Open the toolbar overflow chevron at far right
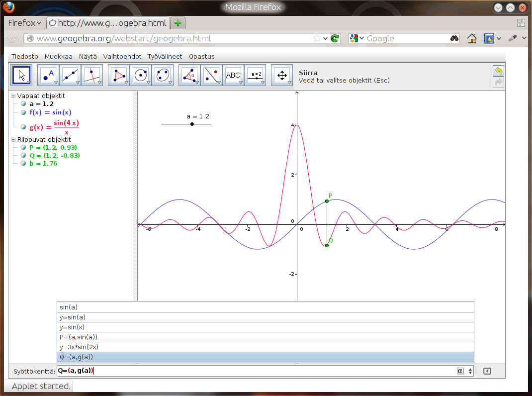The image size is (532, 396). [525, 38]
